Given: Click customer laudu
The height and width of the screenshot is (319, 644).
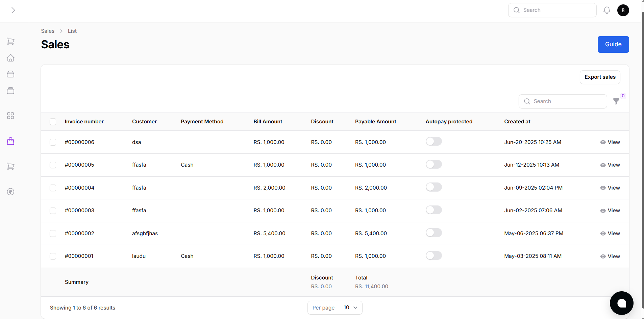Looking at the screenshot, I should (139, 256).
